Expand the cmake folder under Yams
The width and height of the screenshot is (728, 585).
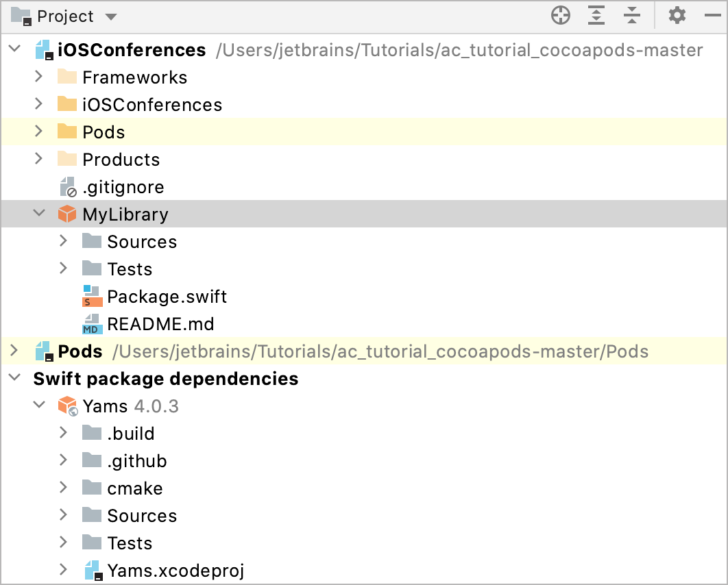pyautogui.click(x=64, y=488)
